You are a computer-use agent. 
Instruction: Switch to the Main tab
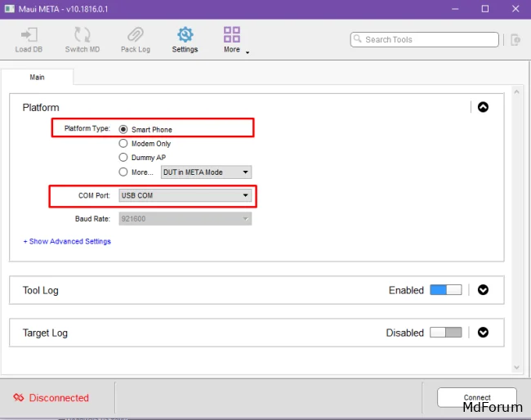pos(38,78)
